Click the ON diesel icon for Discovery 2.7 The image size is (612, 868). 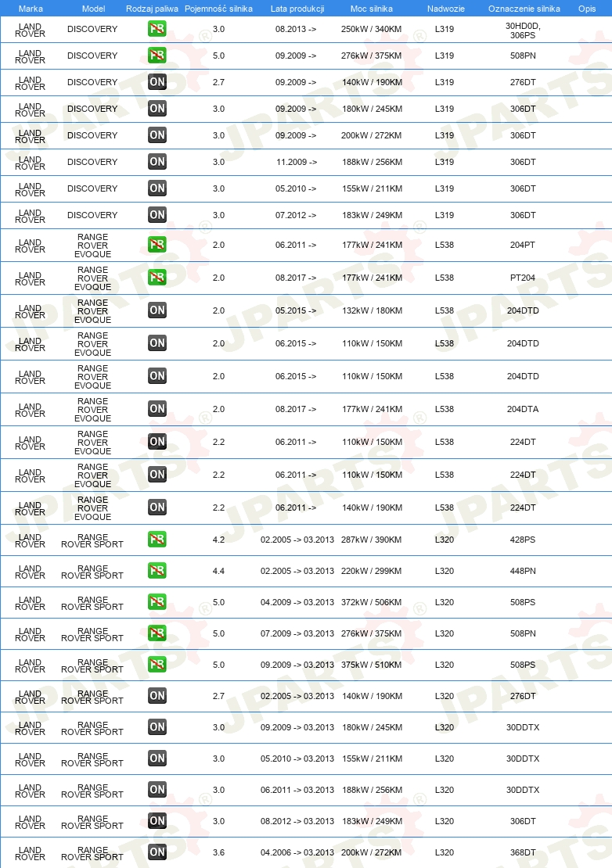pyautogui.click(x=157, y=82)
